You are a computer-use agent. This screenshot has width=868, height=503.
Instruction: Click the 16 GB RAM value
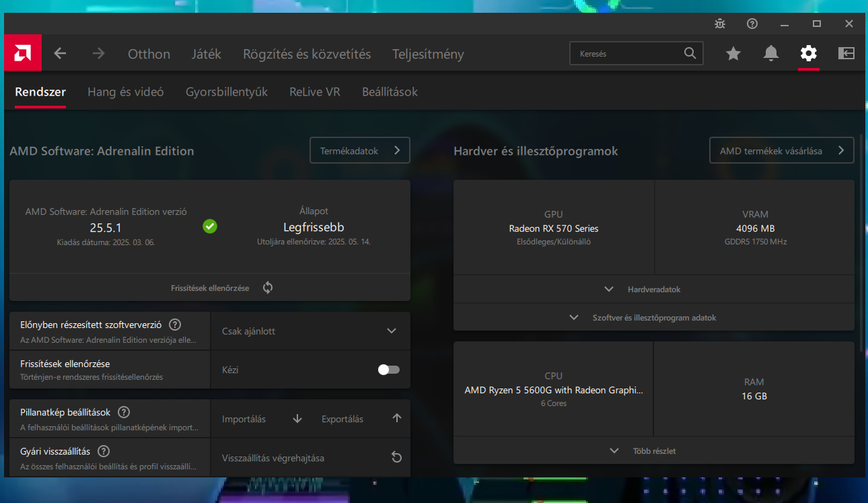tap(754, 396)
